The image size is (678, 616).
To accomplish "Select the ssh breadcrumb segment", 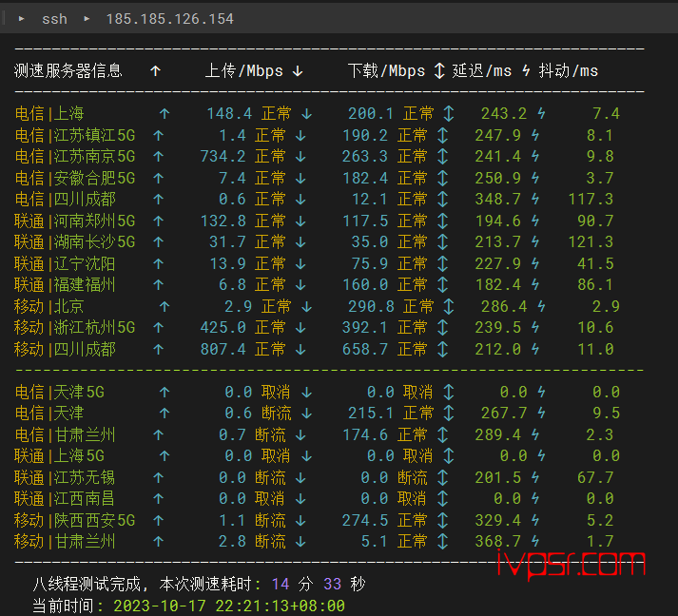I will (54, 19).
